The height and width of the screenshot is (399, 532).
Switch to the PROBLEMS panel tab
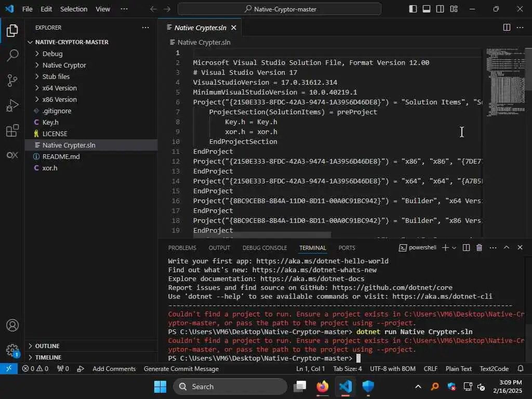(182, 248)
